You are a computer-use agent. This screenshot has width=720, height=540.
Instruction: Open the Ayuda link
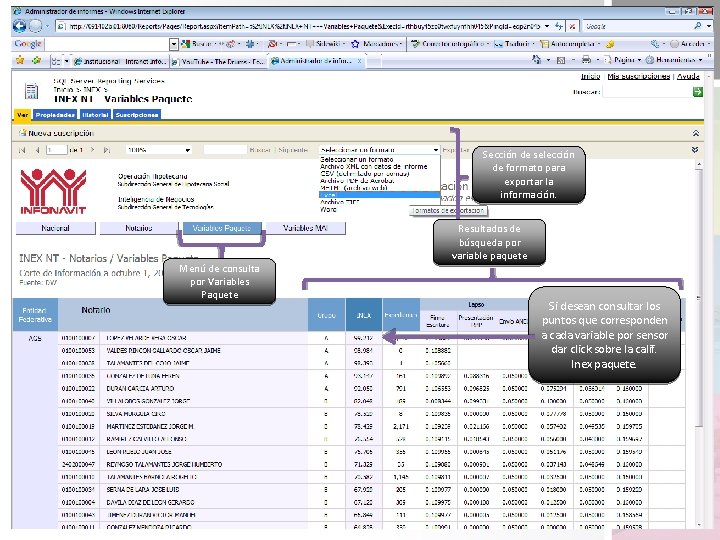tap(688, 76)
